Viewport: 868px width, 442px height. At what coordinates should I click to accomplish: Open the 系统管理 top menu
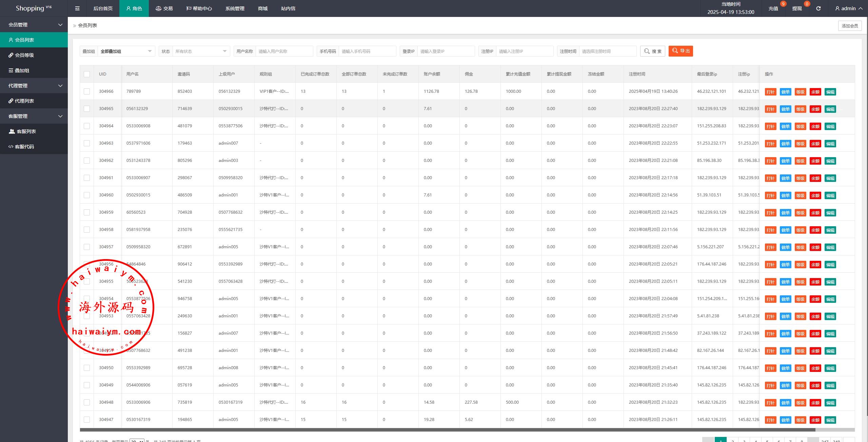[235, 8]
